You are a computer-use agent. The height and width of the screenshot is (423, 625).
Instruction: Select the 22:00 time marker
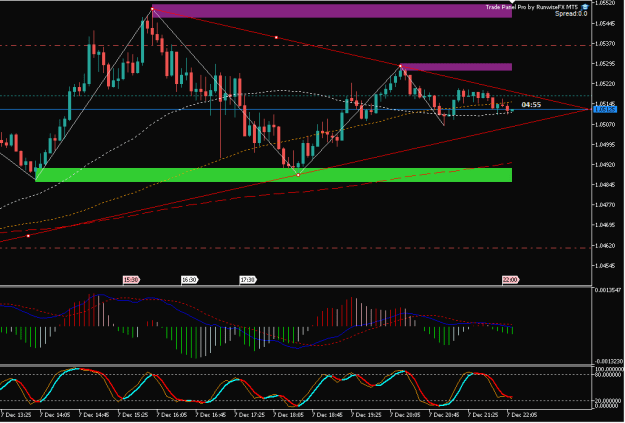coord(510,280)
